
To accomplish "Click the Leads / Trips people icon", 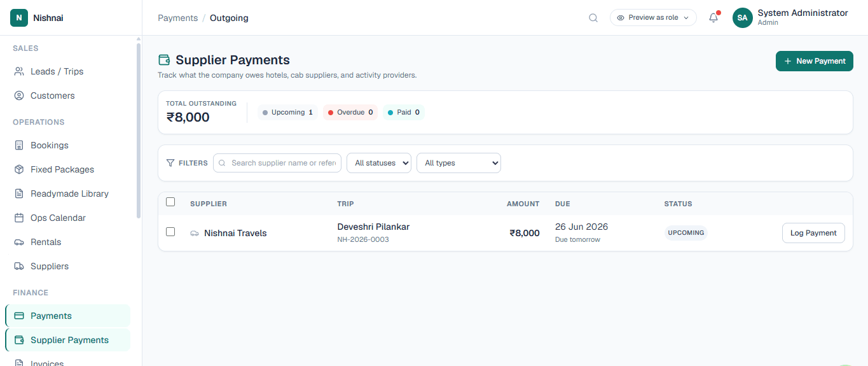I will [x=19, y=71].
